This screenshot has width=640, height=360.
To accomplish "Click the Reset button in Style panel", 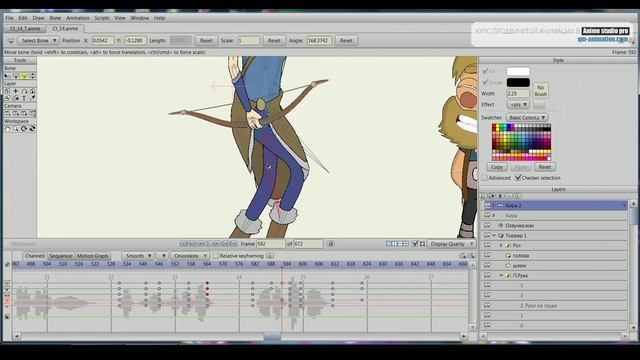I will (545, 167).
